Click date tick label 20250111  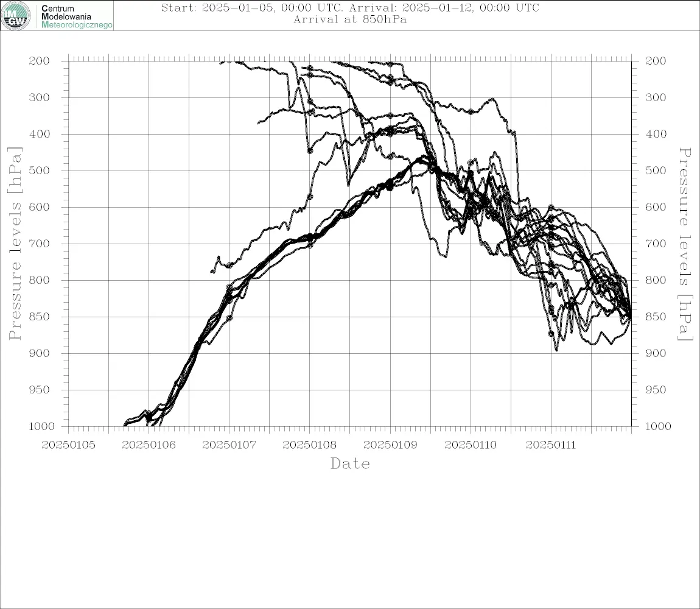(551, 445)
